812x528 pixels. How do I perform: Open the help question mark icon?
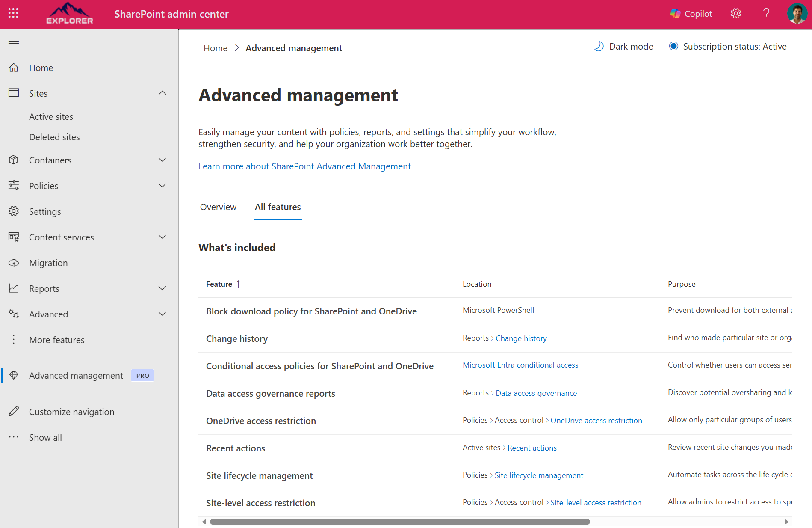pyautogui.click(x=766, y=13)
